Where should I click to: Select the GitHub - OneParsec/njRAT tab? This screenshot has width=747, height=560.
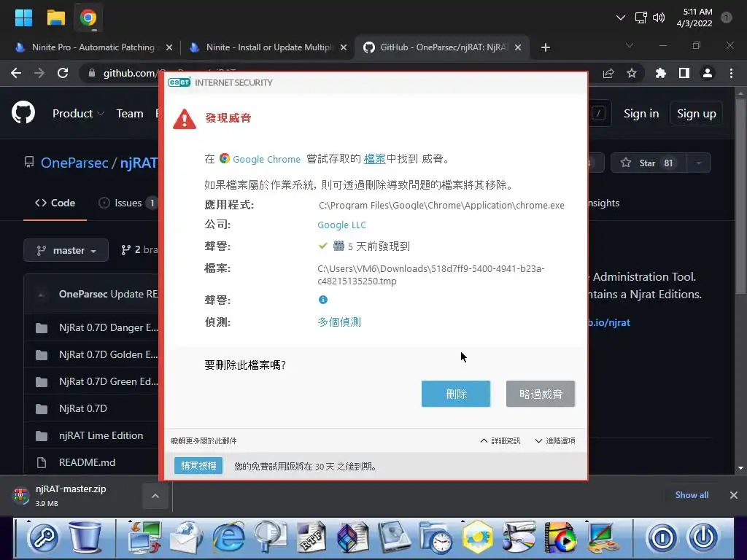pos(444,47)
